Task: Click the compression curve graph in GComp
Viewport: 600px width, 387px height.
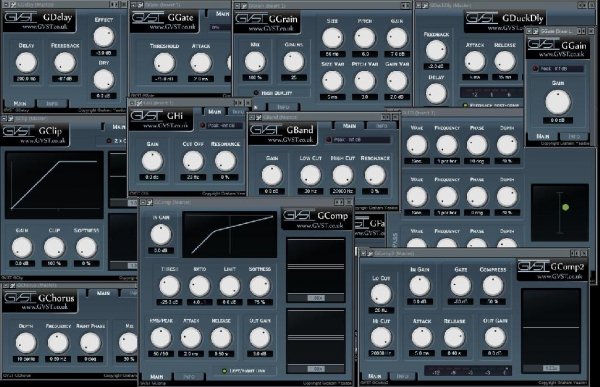Action: pos(230,234)
